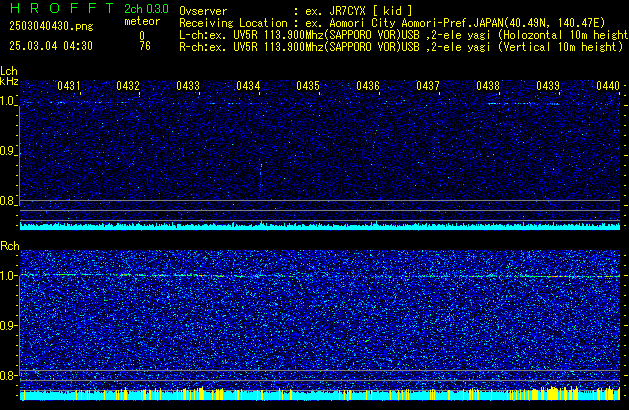Click the R-ch UV5R description line
The height and width of the screenshot is (410, 629).
click(401, 47)
